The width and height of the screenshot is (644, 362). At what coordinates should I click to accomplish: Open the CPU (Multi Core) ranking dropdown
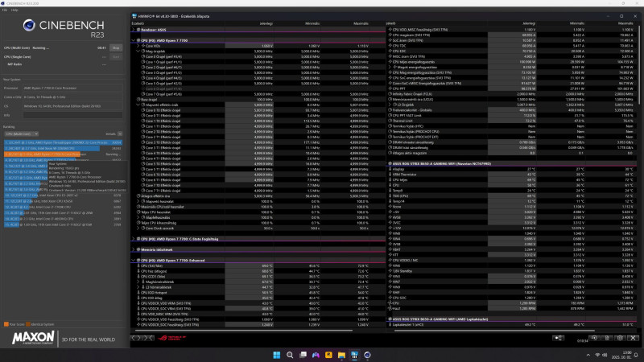(22, 134)
